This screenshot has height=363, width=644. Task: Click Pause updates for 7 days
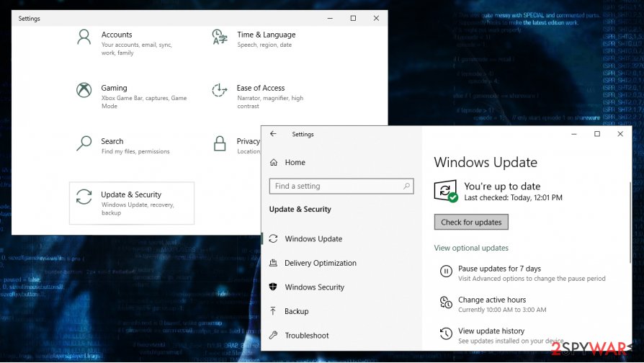[x=499, y=269]
